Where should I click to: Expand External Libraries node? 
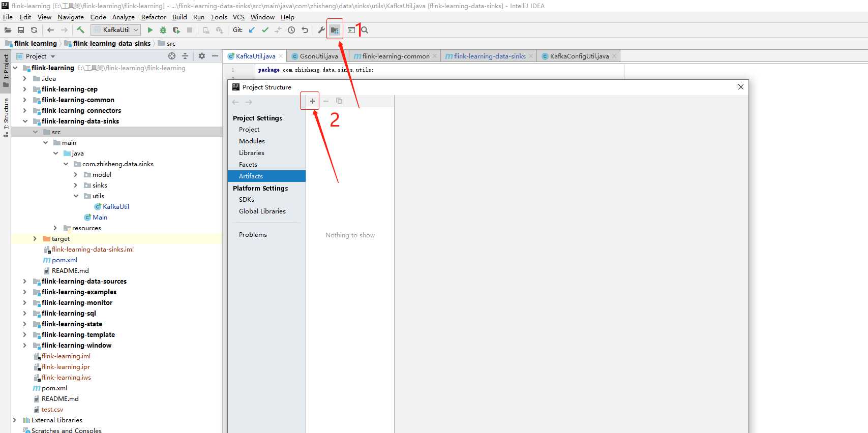(x=15, y=420)
